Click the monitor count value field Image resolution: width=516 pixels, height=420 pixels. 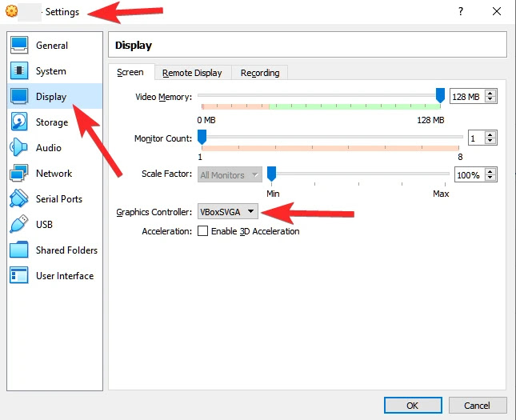(476, 138)
